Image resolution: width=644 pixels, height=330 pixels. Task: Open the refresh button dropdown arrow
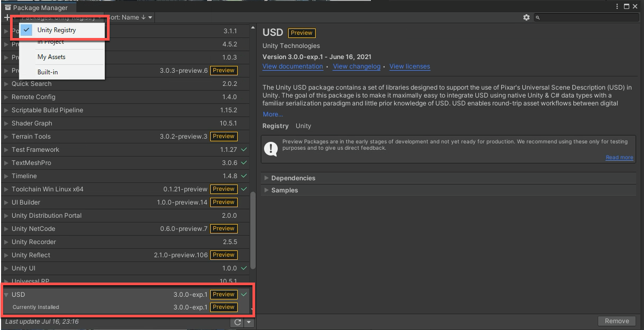pos(248,322)
